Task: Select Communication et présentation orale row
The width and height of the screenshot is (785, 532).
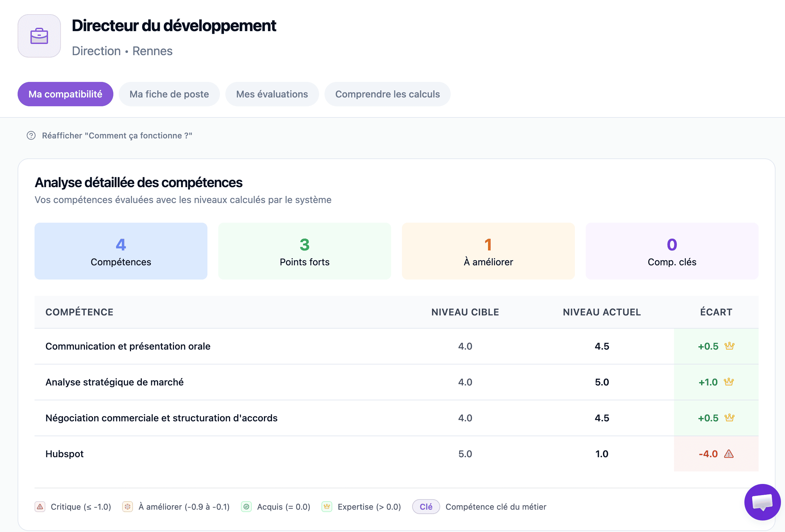Action: [x=397, y=346]
